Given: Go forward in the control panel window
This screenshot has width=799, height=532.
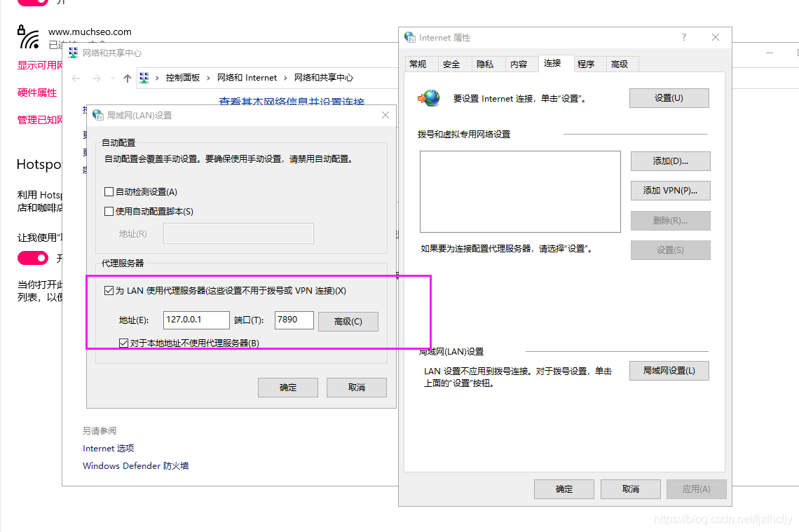Looking at the screenshot, I should tap(96, 78).
